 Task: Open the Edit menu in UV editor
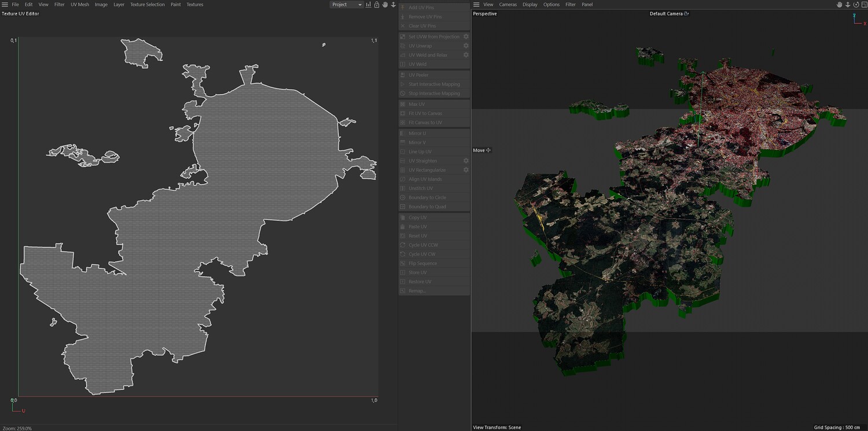tap(28, 5)
